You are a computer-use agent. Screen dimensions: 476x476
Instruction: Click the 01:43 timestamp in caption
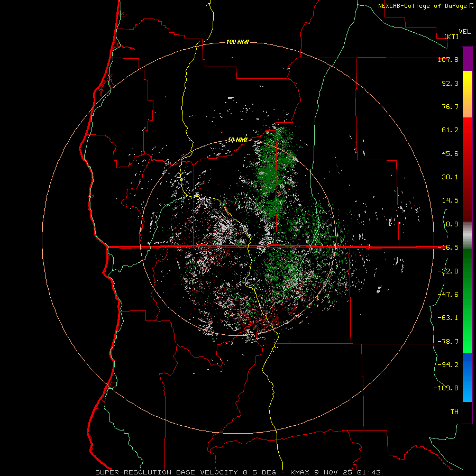[x=369, y=472]
